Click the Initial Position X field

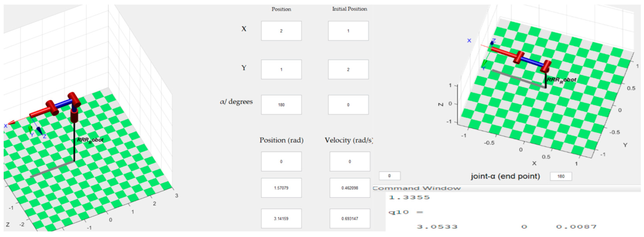click(348, 31)
